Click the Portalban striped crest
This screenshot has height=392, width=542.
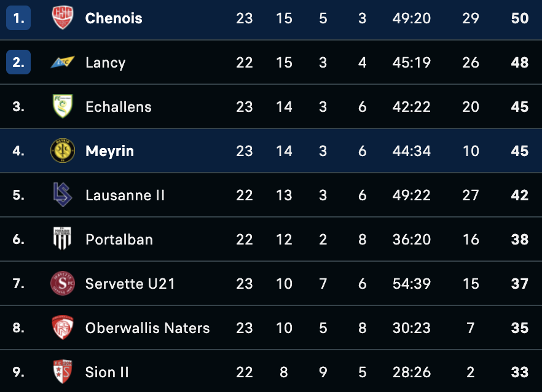coord(62,239)
